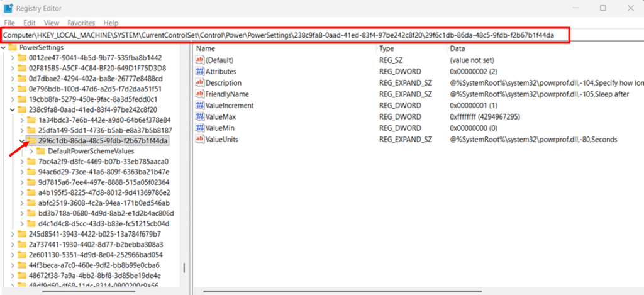Image resolution: width=644 pixels, height=295 pixels.
Task: Click the 'Sleep after' FriendlyName data
Action: click(x=539, y=94)
